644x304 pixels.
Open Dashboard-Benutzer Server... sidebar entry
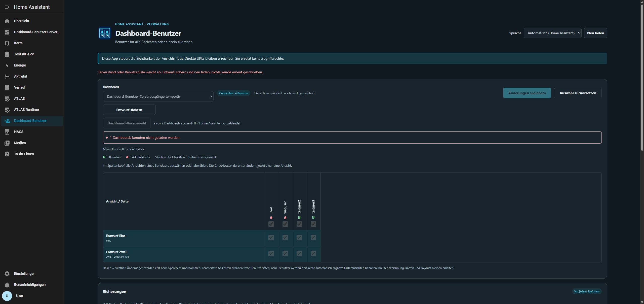tap(32, 32)
